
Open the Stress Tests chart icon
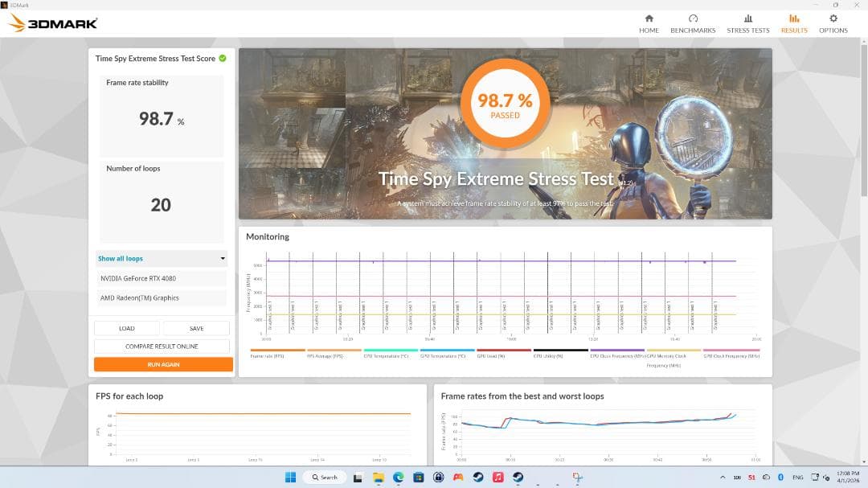748,18
